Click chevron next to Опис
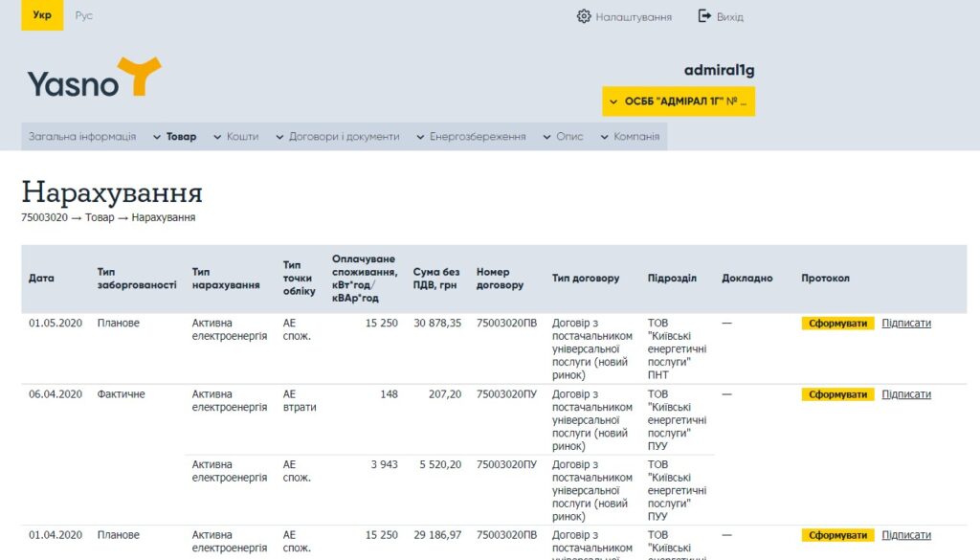 (546, 137)
